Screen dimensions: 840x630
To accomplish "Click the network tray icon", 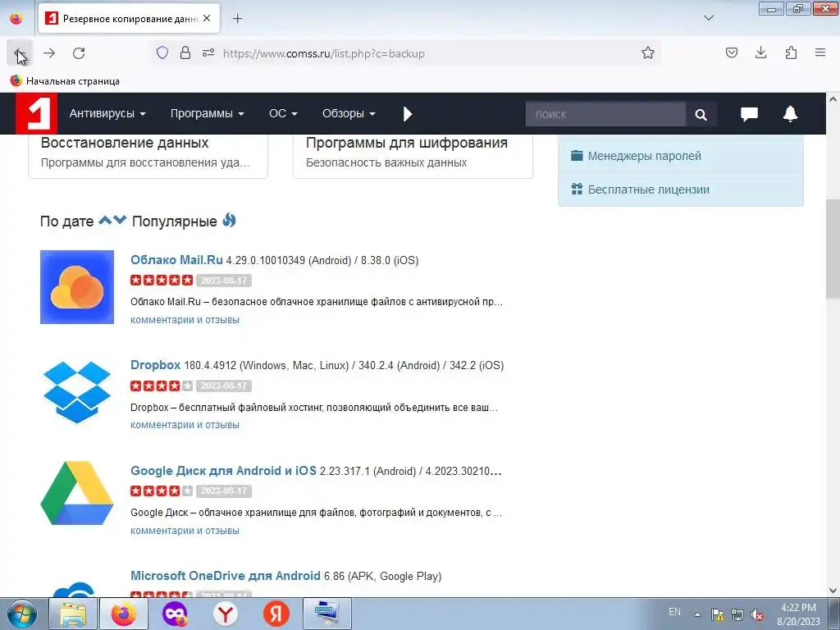I will coord(737,615).
